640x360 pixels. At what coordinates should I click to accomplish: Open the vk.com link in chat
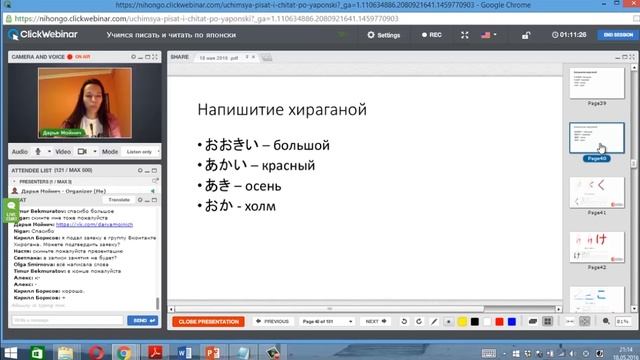click(94, 224)
